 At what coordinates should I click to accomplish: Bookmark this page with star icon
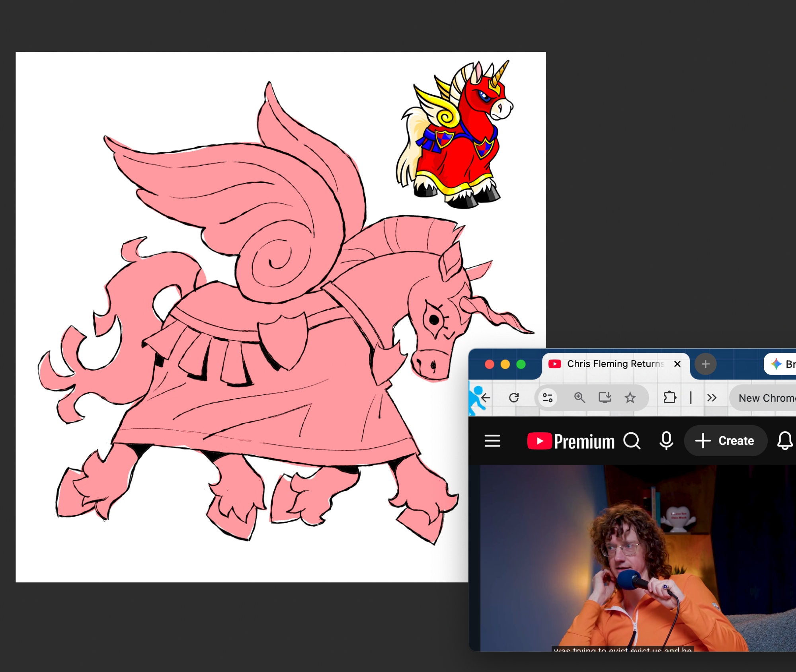pyautogui.click(x=630, y=397)
